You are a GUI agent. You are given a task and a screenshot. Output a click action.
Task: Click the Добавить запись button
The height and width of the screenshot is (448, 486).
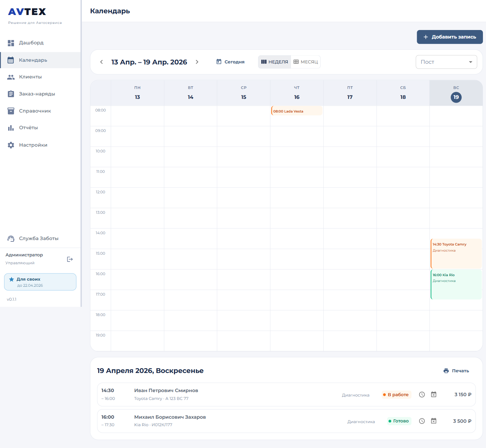point(450,37)
